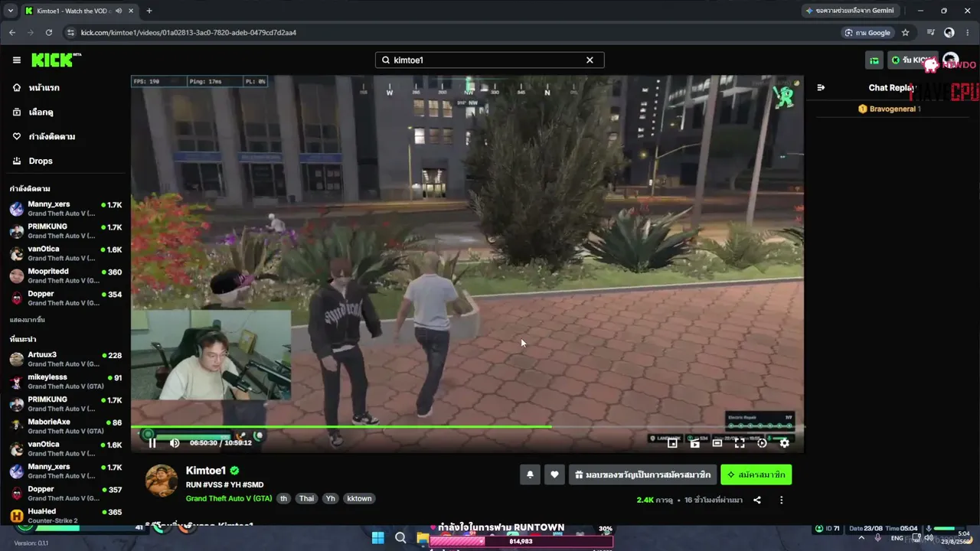
Task: Clear the kimtoe1 search text
Action: (x=590, y=60)
